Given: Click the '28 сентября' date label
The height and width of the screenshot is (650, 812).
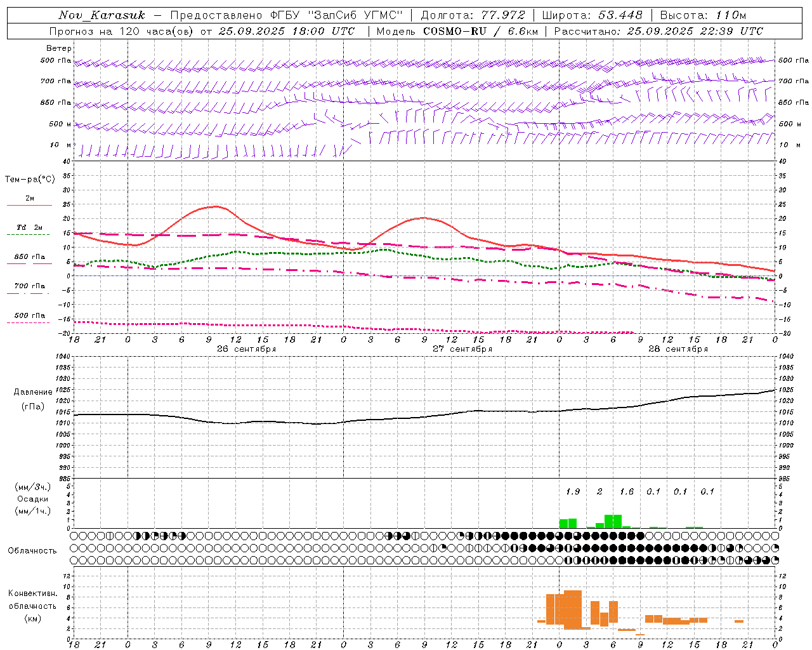Looking at the screenshot, I should [678, 349].
